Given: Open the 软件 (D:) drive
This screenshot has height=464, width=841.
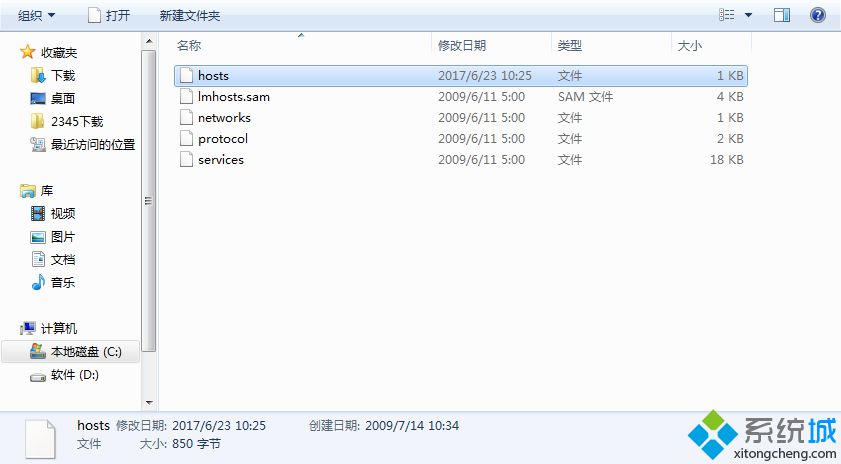Looking at the screenshot, I should 75,375.
